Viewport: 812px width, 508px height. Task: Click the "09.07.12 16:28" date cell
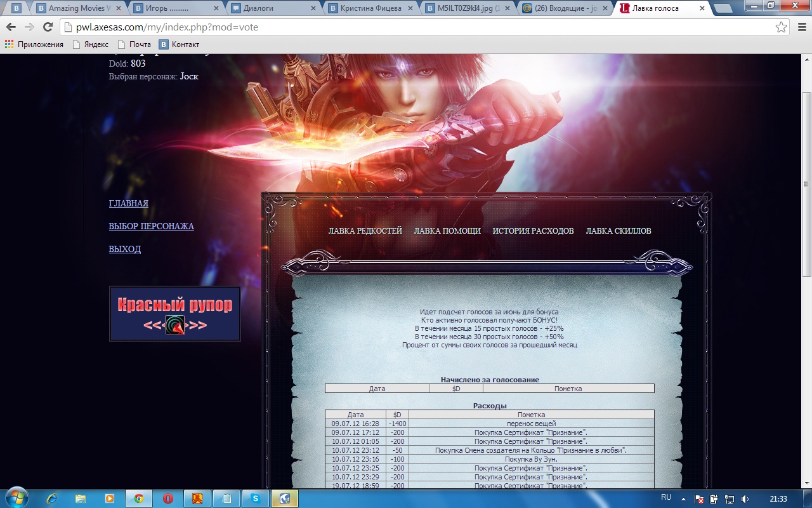pos(355,424)
